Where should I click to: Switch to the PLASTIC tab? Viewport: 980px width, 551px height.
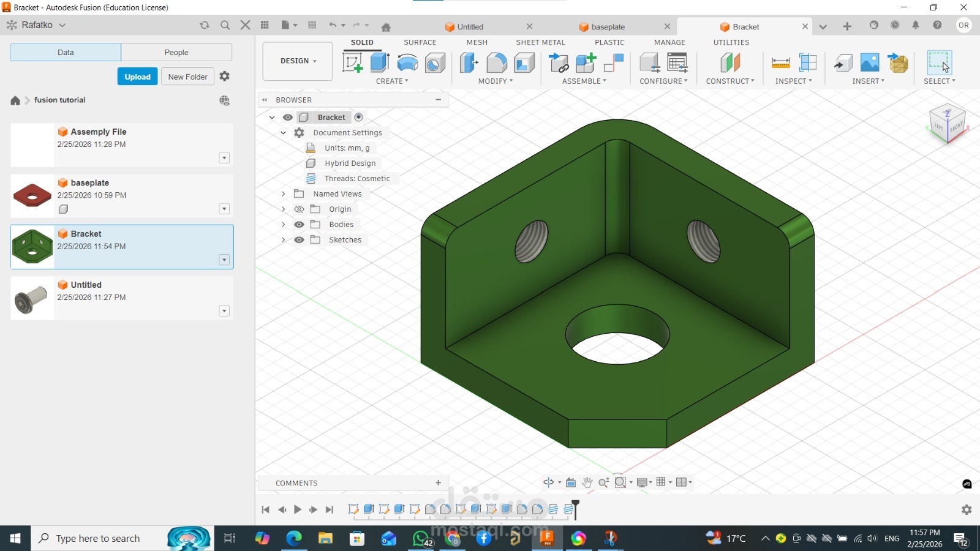(609, 42)
